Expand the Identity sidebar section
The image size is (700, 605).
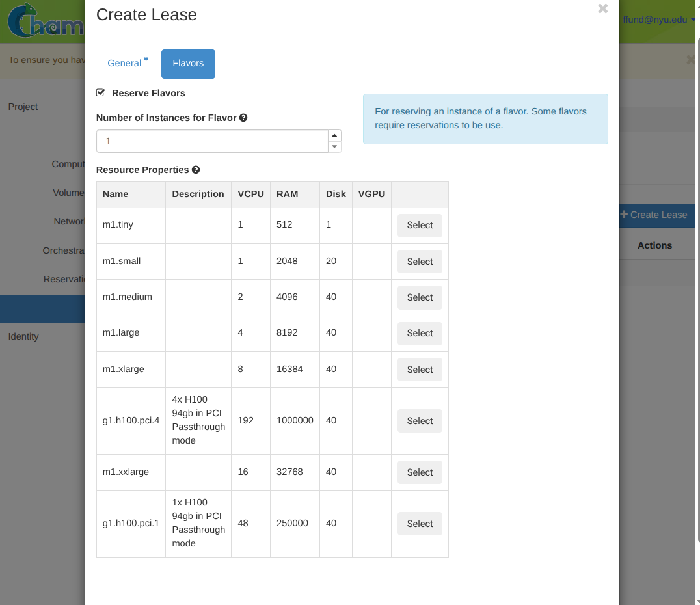click(23, 336)
